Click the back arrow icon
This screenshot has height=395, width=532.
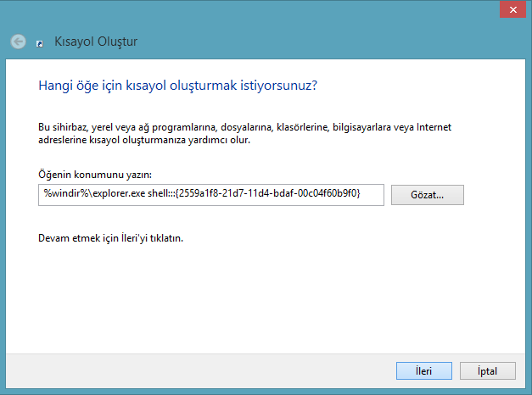click(18, 42)
